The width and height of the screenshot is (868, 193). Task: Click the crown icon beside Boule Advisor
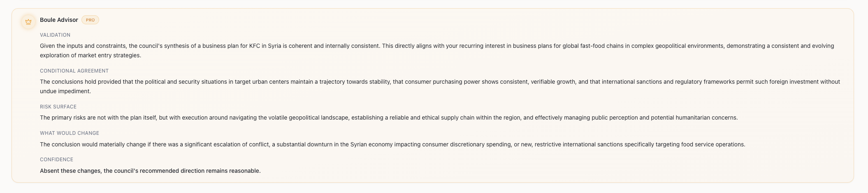click(x=28, y=21)
